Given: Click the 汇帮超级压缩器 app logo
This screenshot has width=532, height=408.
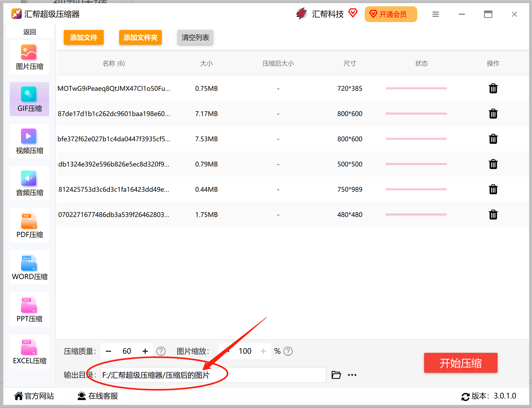Looking at the screenshot, I should click(17, 14).
